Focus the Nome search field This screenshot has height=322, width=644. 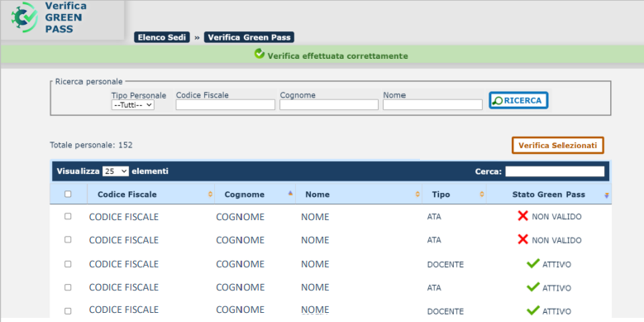click(x=432, y=105)
